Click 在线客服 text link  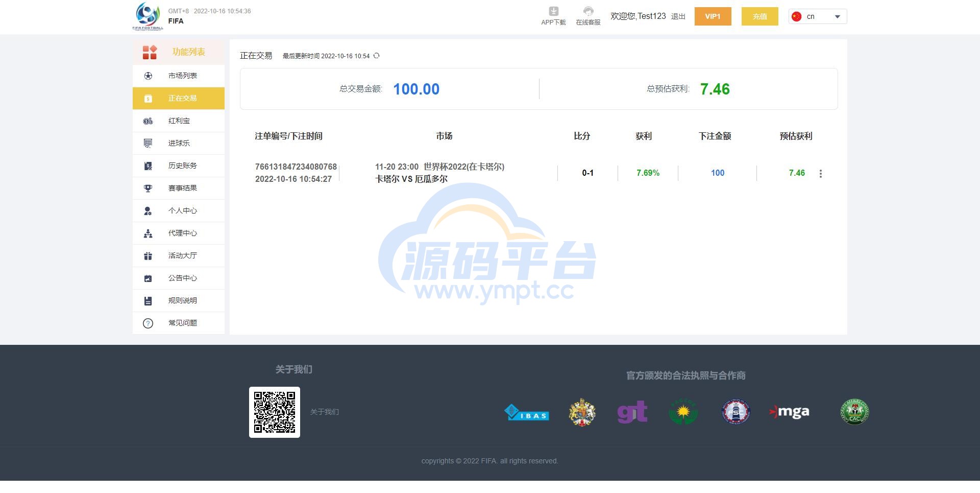pyautogui.click(x=588, y=22)
